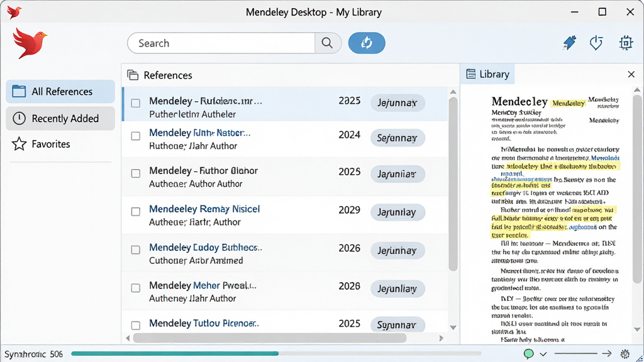Click the Mendeley Meher Pweal title
Image resolution: width=644 pixels, height=362 pixels.
click(203, 285)
